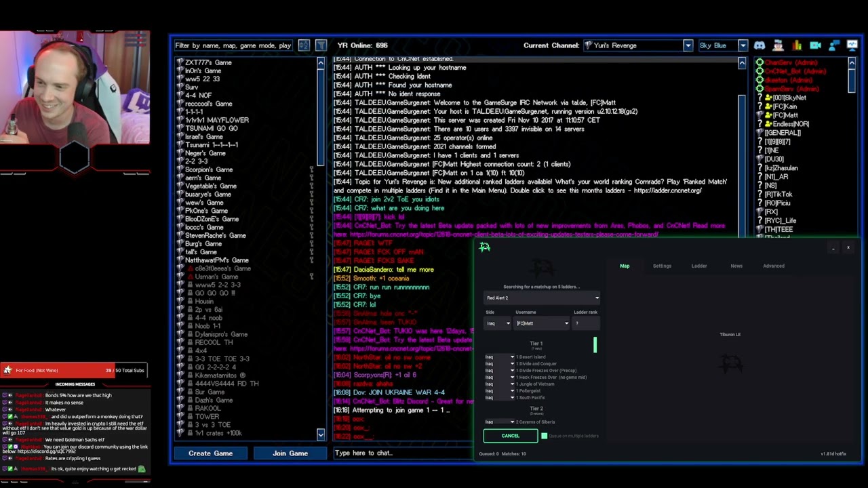Image resolution: width=868 pixels, height=488 pixels.
Task: Select StevenRache's Game row
Action: tap(216, 235)
